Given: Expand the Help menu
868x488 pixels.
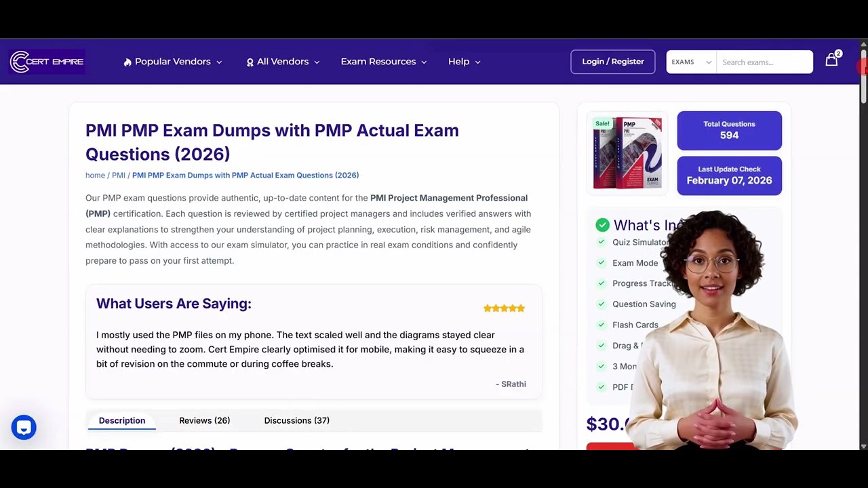Looking at the screenshot, I should (x=465, y=62).
